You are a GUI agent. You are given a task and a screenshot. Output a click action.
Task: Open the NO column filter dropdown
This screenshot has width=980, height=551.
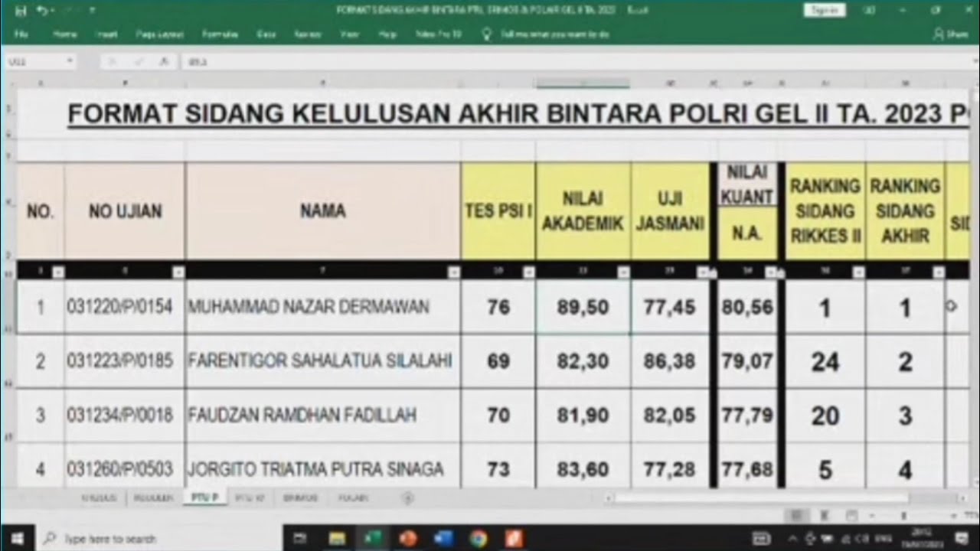click(58, 271)
